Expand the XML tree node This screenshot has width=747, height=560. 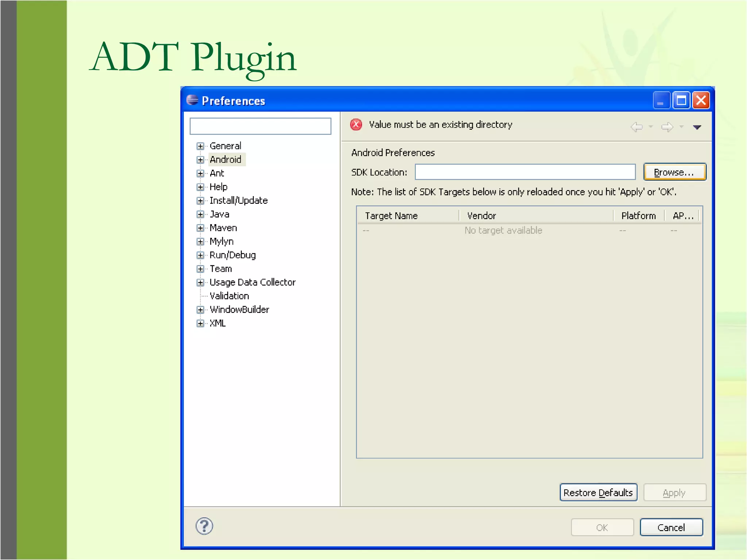point(200,323)
